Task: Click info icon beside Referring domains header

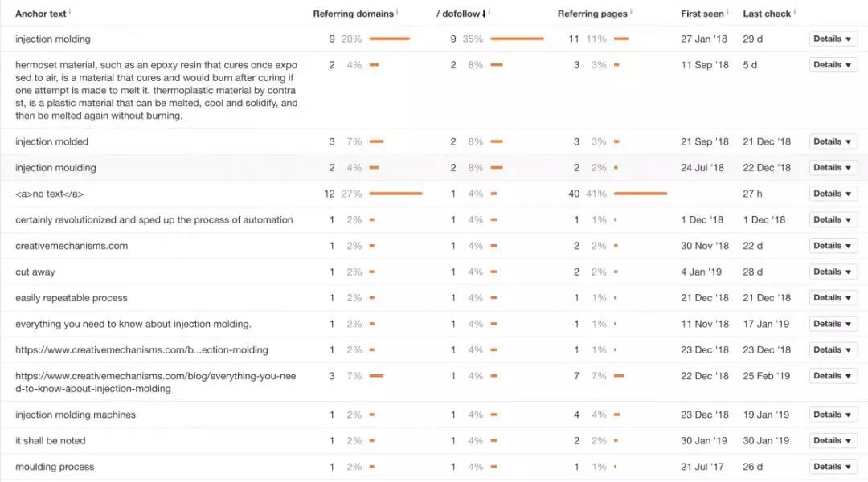Action: click(x=398, y=12)
